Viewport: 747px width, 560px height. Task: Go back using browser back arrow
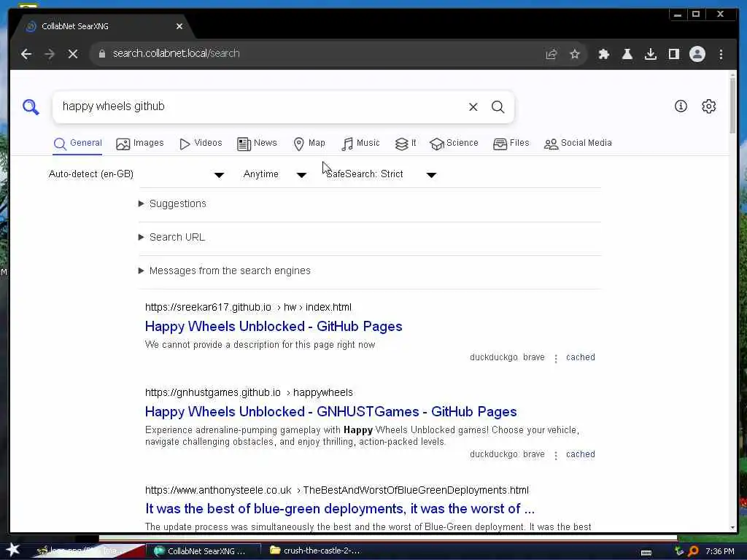point(26,54)
